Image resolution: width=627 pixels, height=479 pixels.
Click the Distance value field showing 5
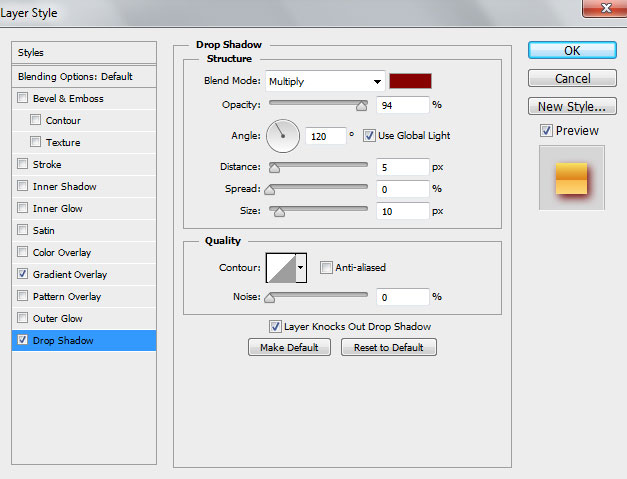[x=403, y=167]
